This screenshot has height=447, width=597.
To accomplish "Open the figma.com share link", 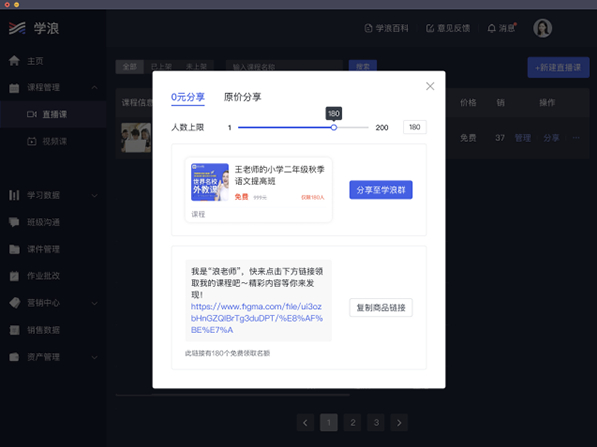I will point(257,318).
